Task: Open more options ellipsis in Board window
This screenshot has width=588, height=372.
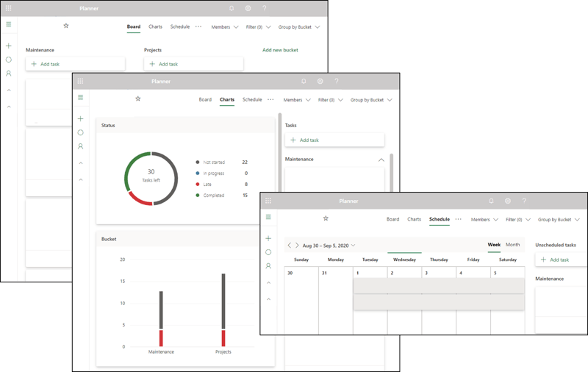Action: click(198, 26)
